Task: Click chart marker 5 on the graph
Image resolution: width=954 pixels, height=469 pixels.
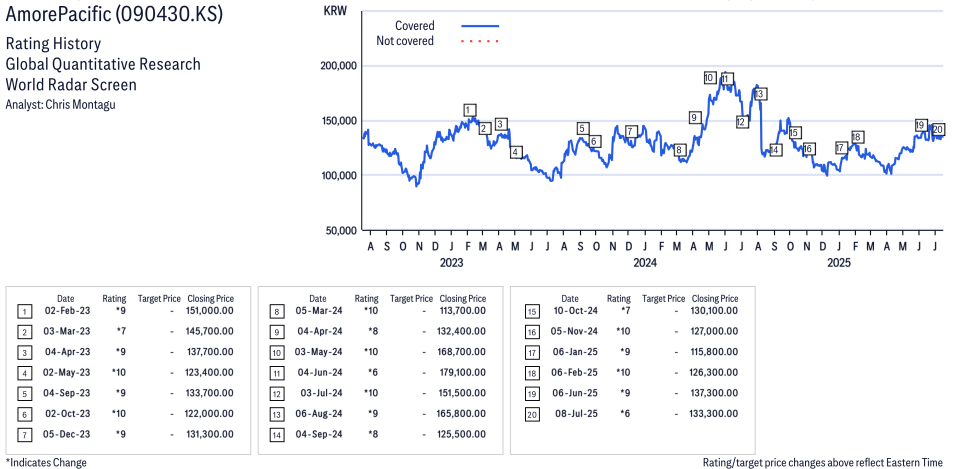Action: (582, 128)
